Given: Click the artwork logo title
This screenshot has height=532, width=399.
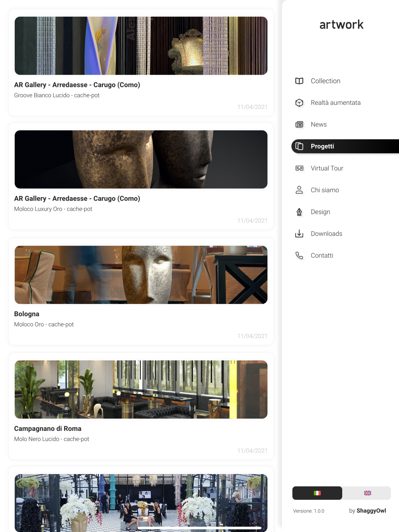Looking at the screenshot, I should click(341, 25).
